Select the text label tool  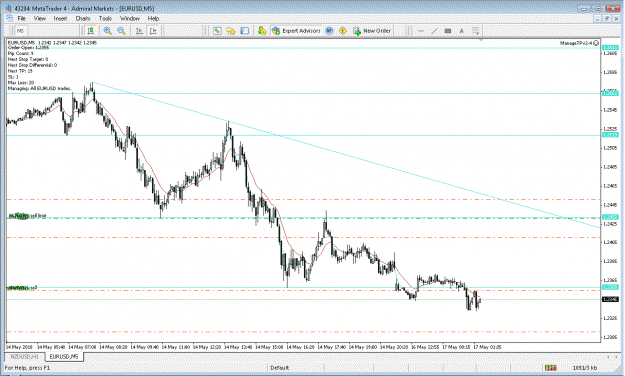click(462, 31)
